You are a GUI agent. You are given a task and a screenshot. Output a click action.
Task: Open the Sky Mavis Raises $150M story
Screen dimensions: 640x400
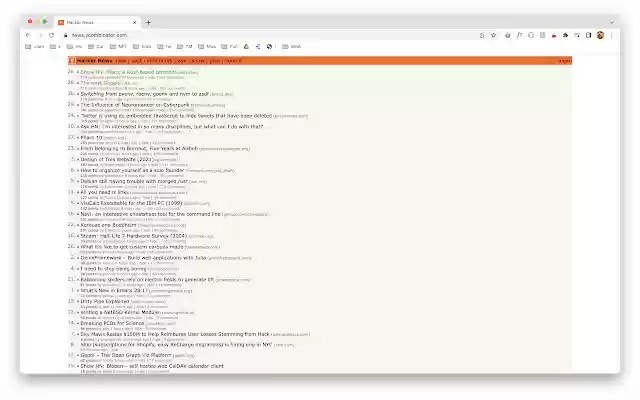coord(175,334)
